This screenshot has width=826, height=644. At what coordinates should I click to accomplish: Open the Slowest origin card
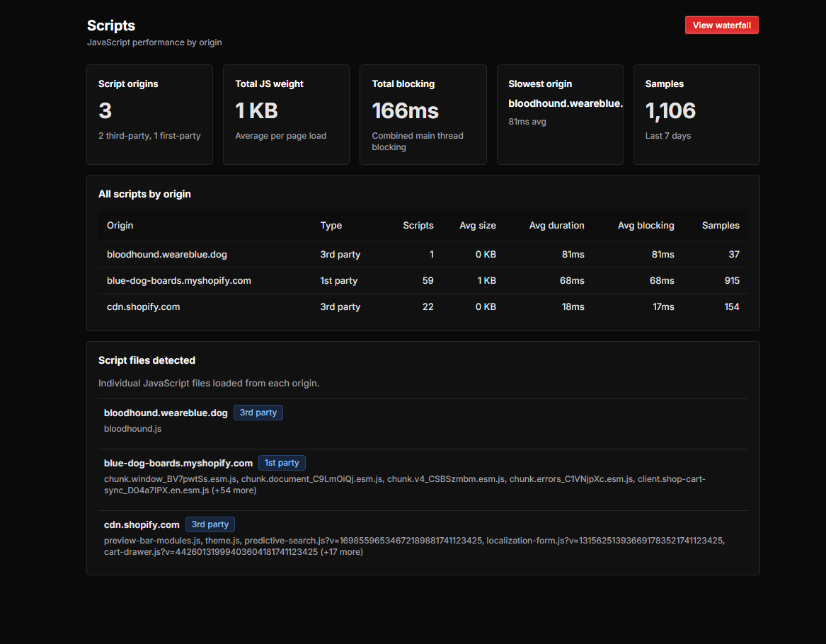pos(560,114)
